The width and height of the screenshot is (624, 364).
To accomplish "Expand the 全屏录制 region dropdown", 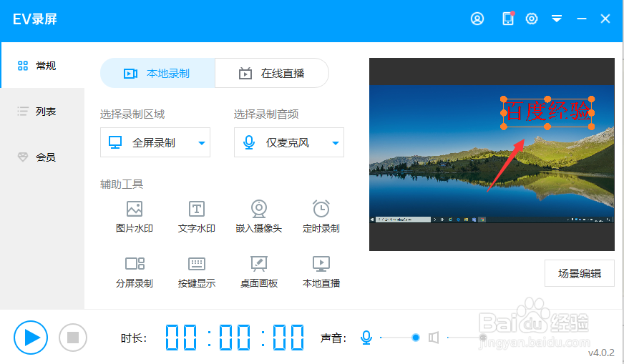I will click(x=155, y=142).
